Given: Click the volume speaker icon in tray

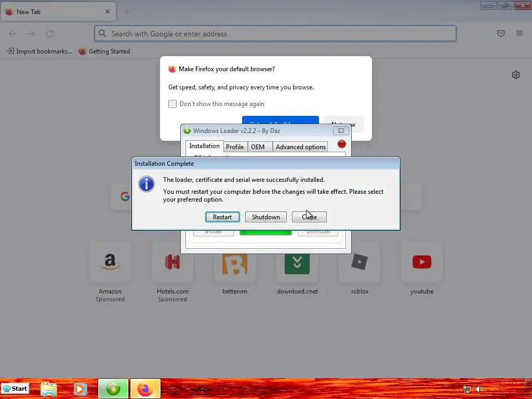Looking at the screenshot, I should point(480,389).
